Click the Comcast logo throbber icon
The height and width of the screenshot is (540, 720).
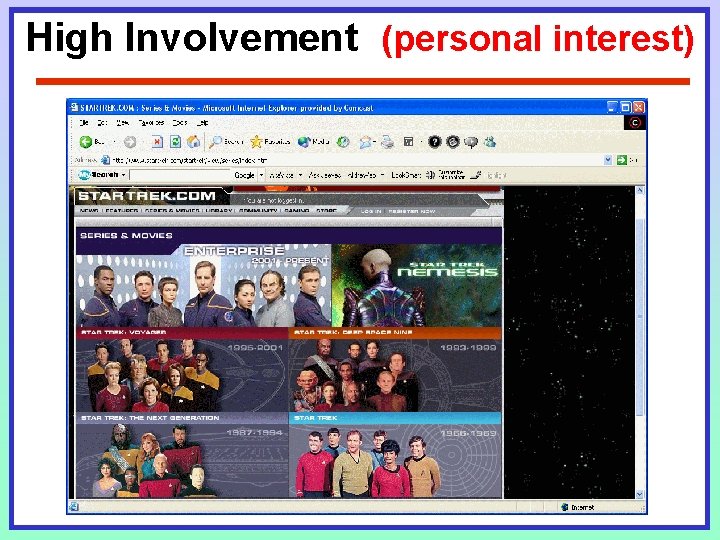(635, 123)
